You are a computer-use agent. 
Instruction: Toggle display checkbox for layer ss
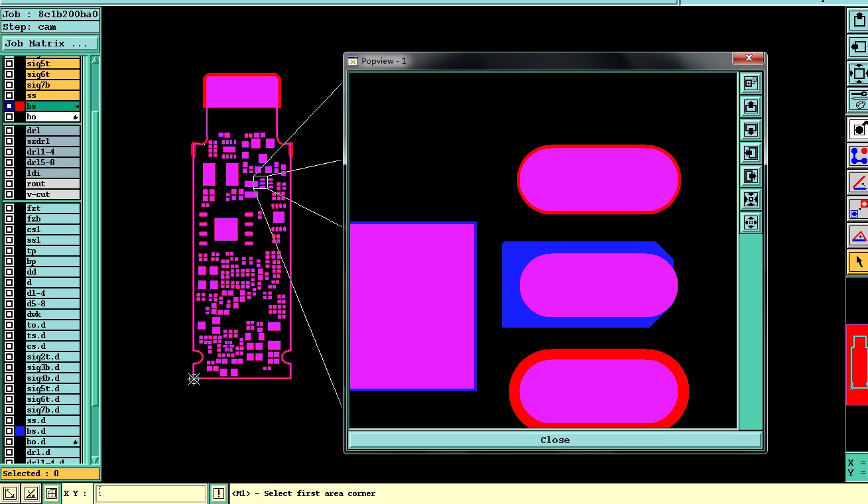[9, 95]
